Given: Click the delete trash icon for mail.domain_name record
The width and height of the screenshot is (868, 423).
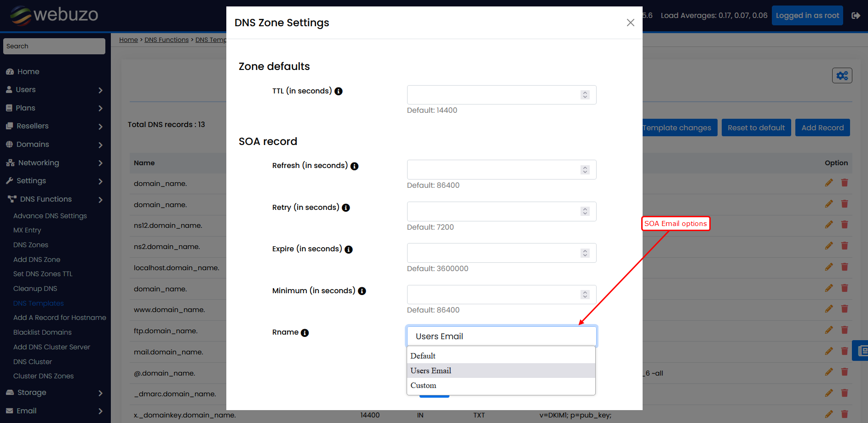Looking at the screenshot, I should tap(845, 351).
